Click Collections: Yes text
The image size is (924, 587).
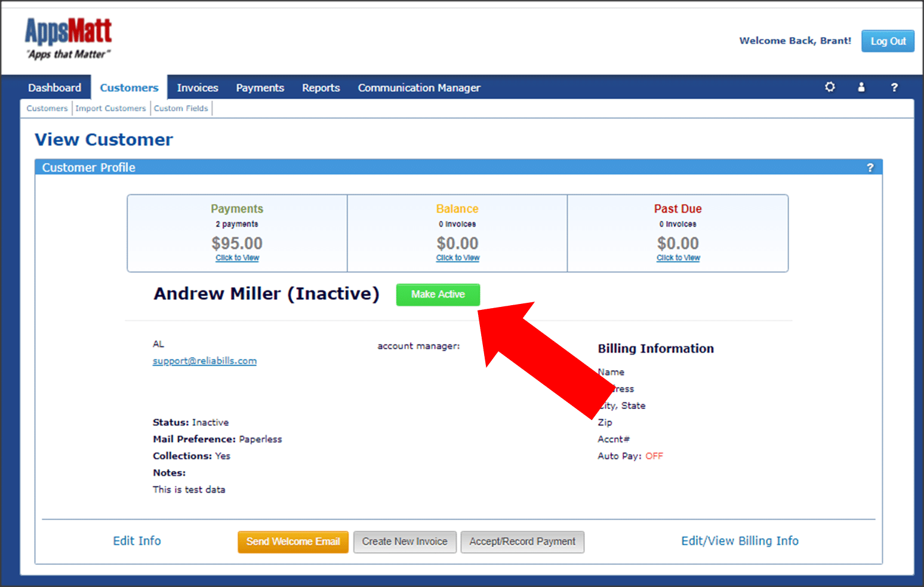click(x=192, y=456)
